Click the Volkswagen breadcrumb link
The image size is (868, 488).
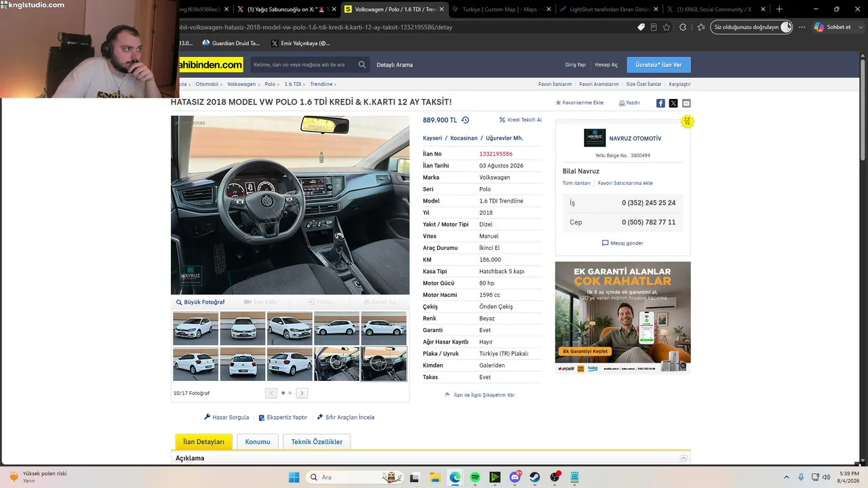(x=241, y=84)
